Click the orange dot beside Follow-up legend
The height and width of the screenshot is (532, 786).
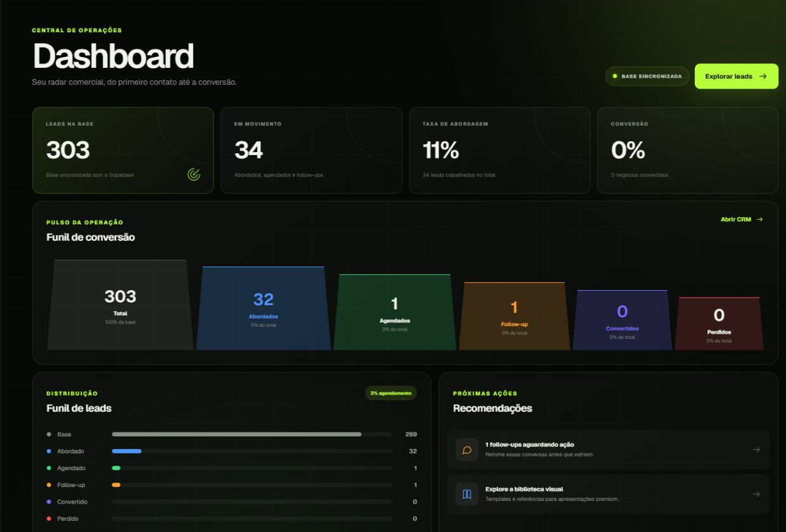click(49, 485)
